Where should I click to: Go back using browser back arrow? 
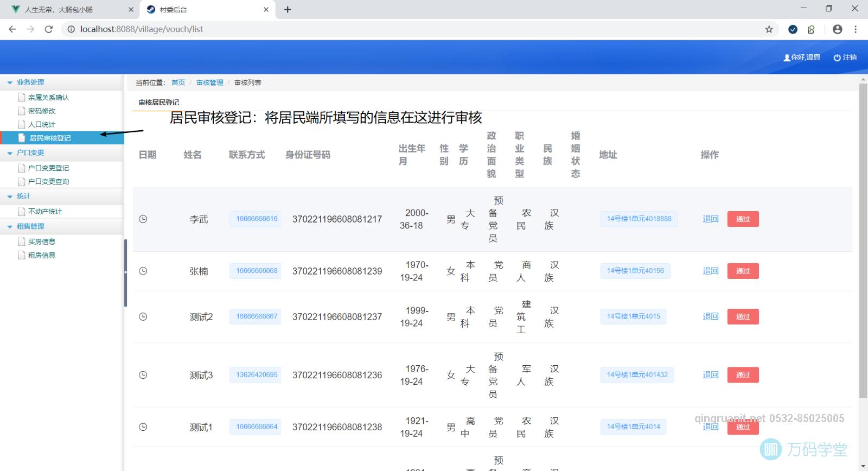tap(12, 29)
